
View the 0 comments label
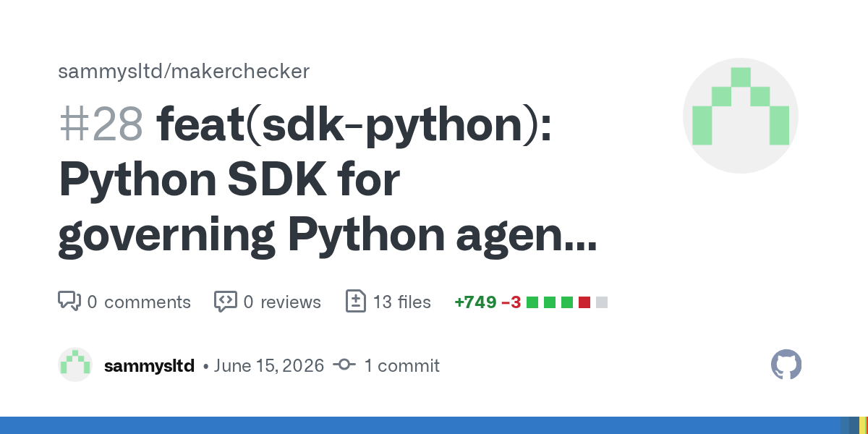point(139,302)
